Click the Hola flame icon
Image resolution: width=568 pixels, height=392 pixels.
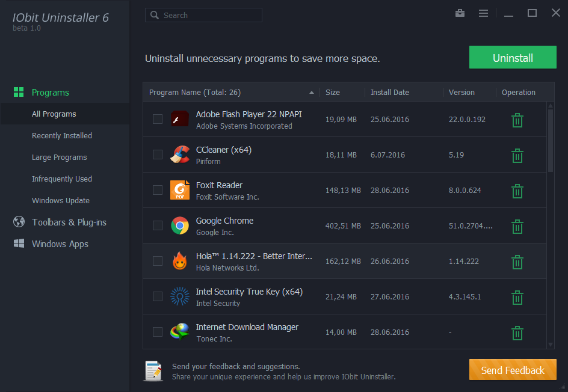(180, 261)
